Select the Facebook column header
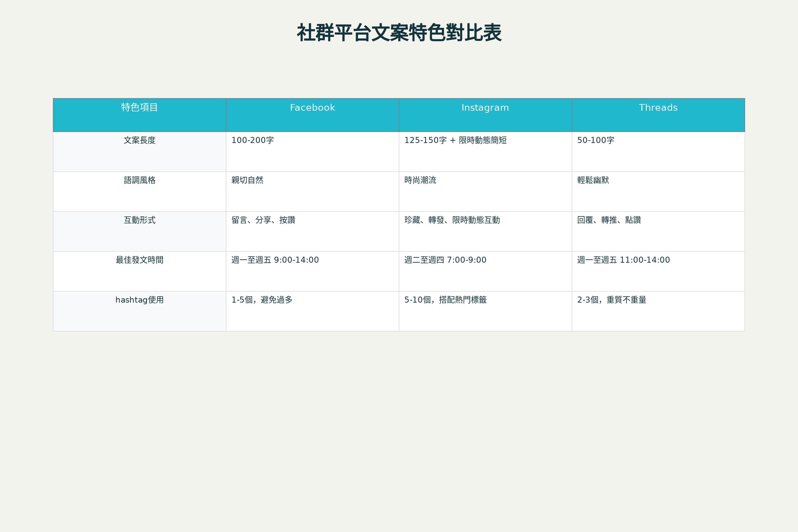This screenshot has height=532, width=798. click(x=312, y=107)
